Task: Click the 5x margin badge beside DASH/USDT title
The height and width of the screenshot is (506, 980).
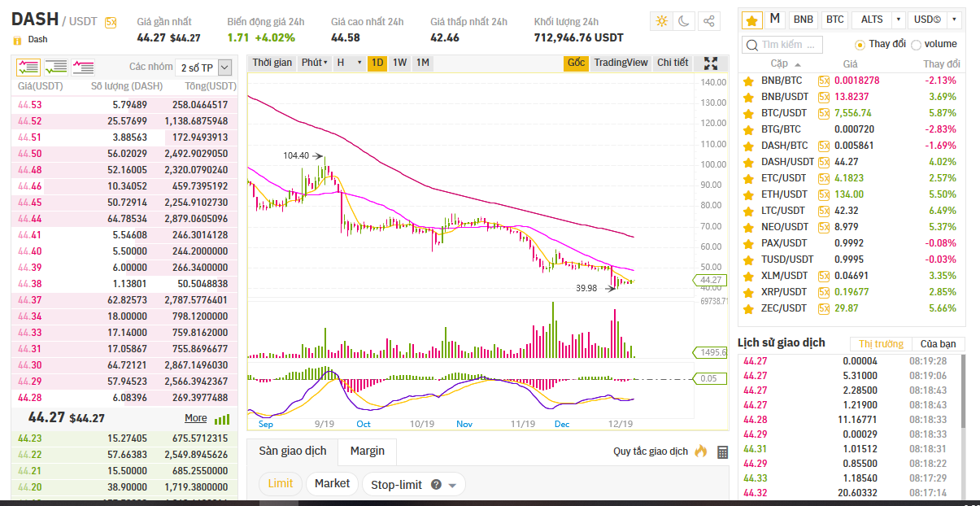Action: [111, 23]
